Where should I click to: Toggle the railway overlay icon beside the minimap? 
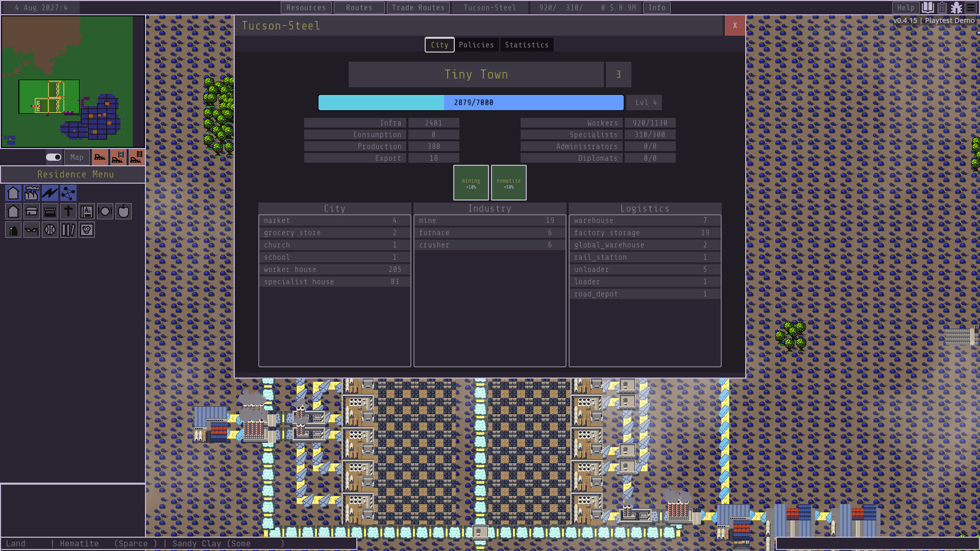[x=135, y=157]
